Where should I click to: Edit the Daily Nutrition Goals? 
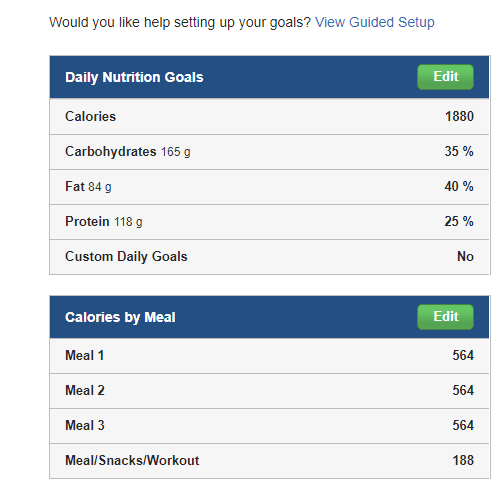tap(445, 77)
